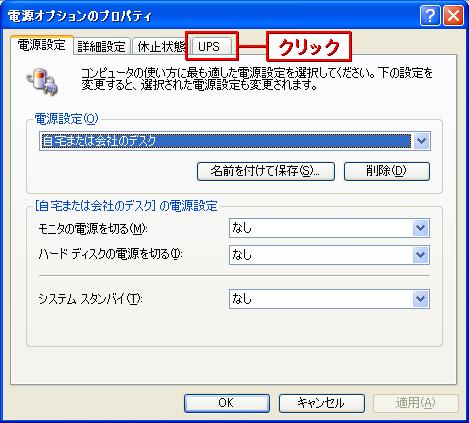Click the greyed-out 適用 button
This screenshot has height=423, width=469.
point(416,403)
